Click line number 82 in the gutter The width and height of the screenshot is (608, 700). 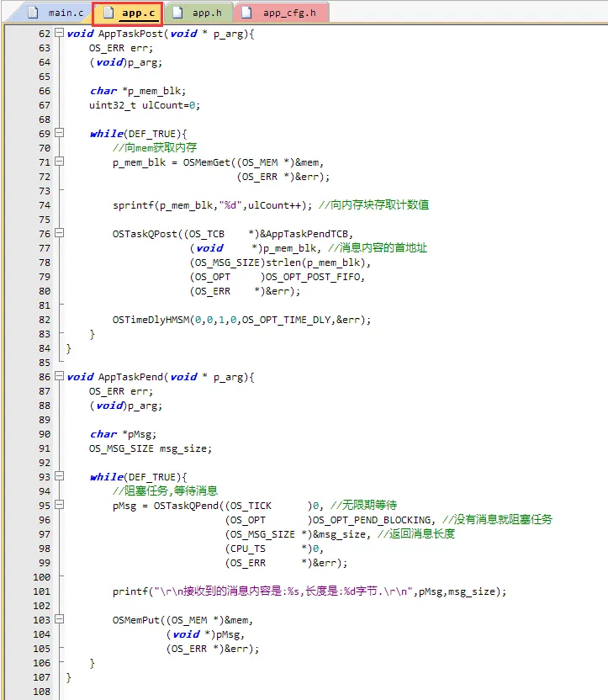[44, 320]
